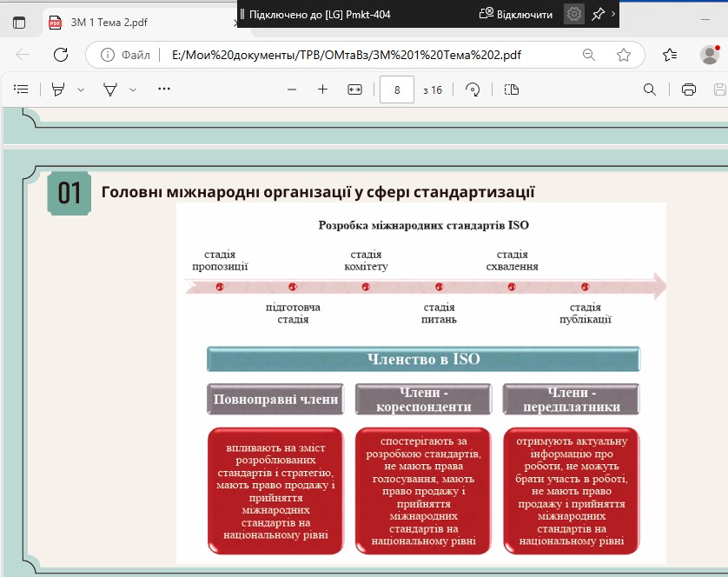Click the 'підготовча стадія' label
728x577 pixels.
click(293, 313)
